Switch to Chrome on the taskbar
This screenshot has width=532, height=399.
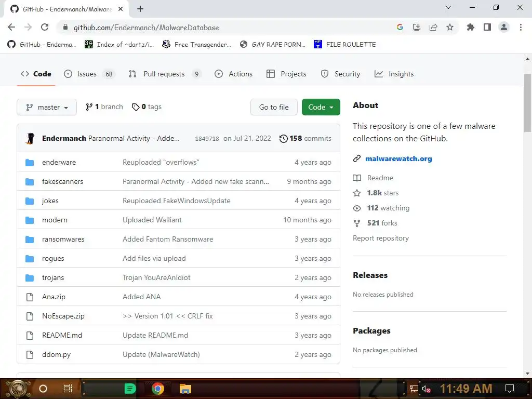tap(158, 389)
